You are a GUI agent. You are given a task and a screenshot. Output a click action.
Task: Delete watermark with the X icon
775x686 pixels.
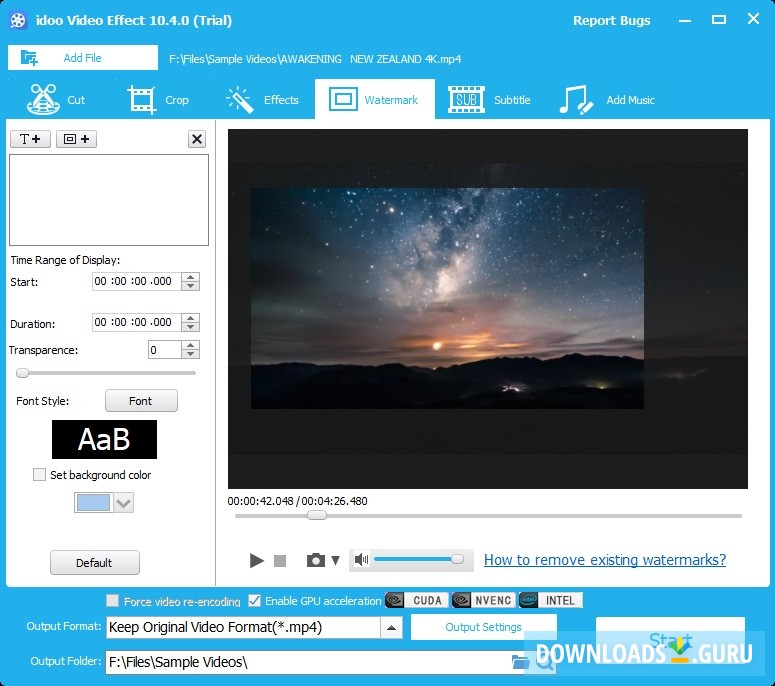point(197,139)
